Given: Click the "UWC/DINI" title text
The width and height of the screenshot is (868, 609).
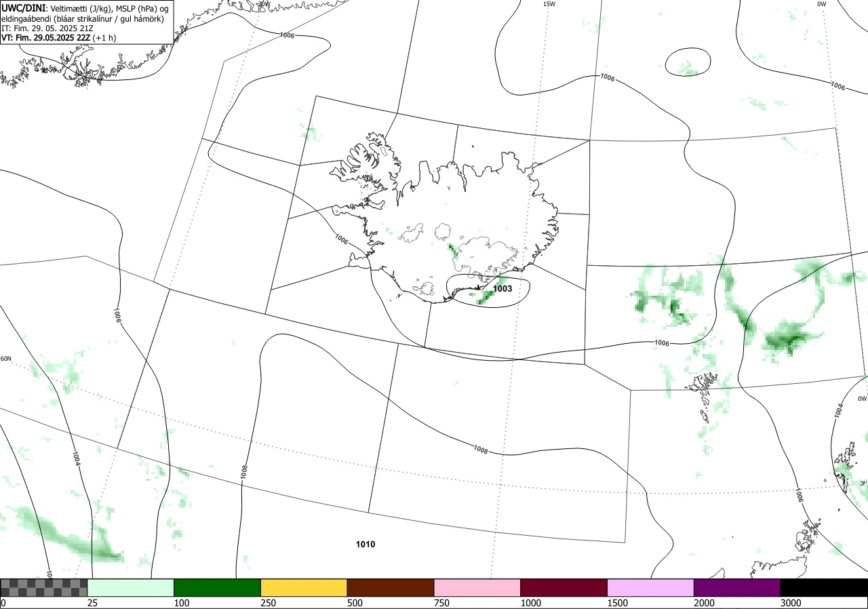Looking at the screenshot, I should [x=24, y=7].
